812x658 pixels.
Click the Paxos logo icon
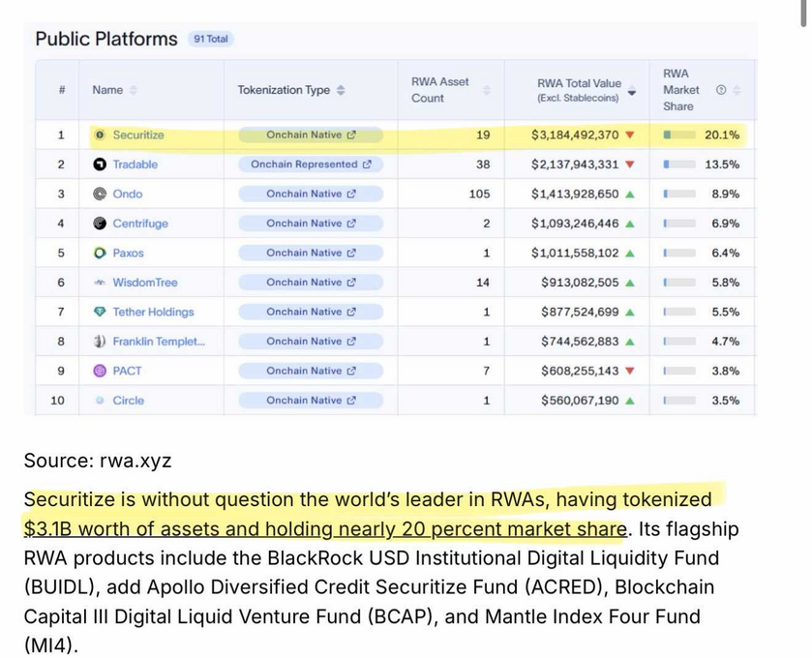coord(100,253)
